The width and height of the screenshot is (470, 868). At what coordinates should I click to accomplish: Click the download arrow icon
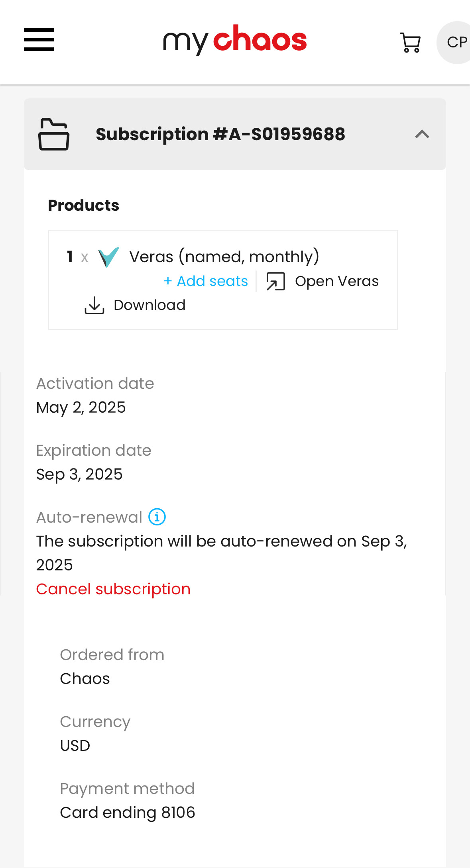94,305
